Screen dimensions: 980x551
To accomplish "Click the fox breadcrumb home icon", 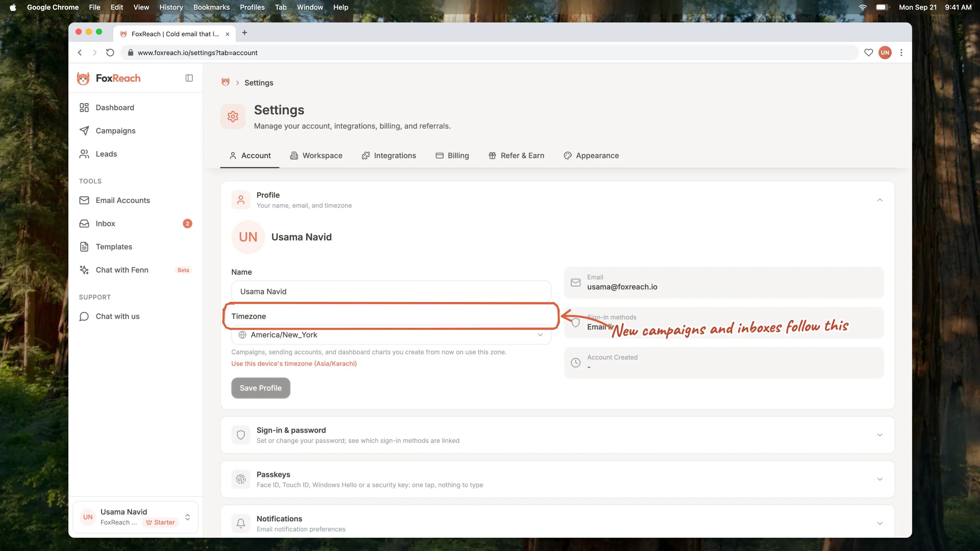I will click(x=226, y=82).
